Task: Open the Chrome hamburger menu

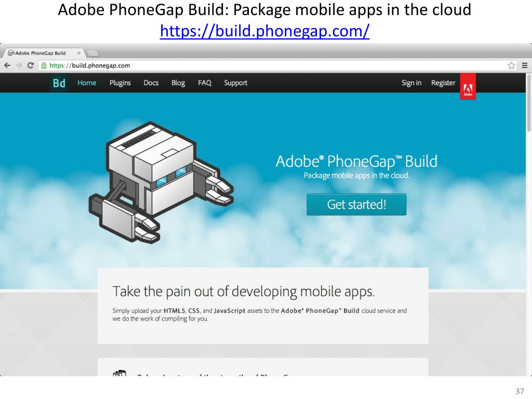Action: tap(525, 65)
